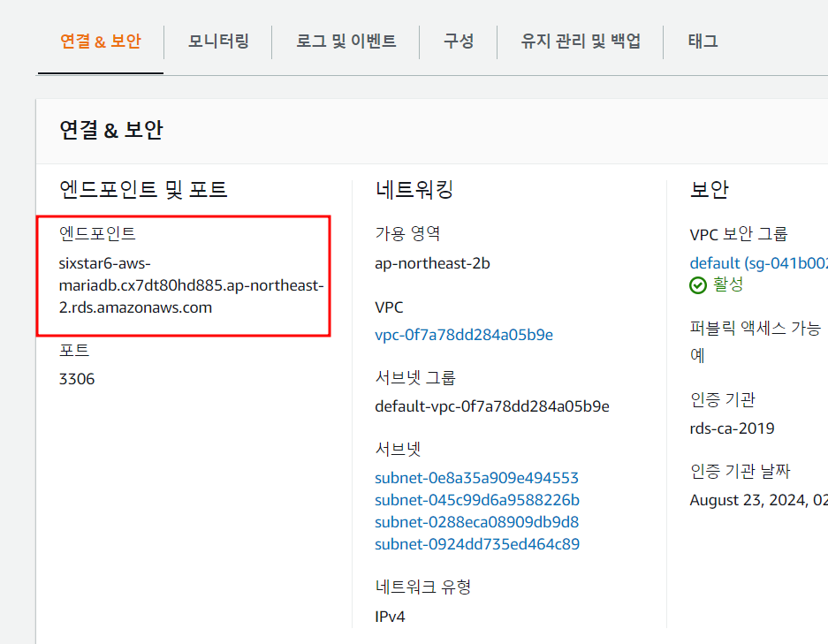Click the port number 3306

coord(76,379)
